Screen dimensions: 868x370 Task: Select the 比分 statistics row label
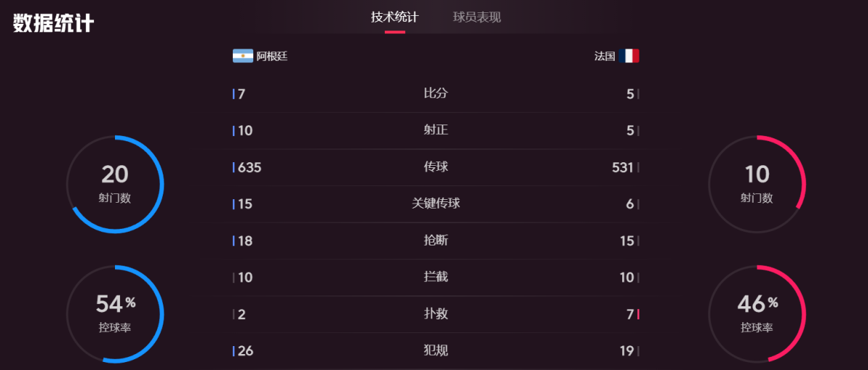(435, 93)
